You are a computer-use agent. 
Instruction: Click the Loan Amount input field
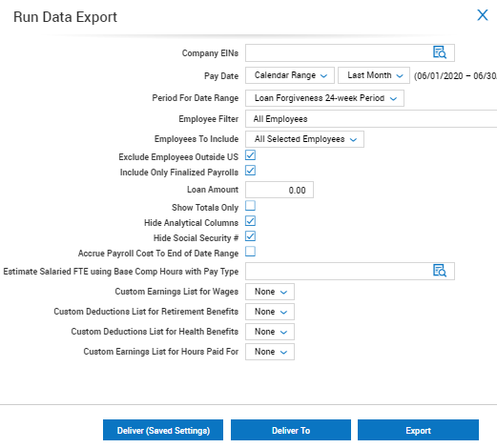pos(280,190)
